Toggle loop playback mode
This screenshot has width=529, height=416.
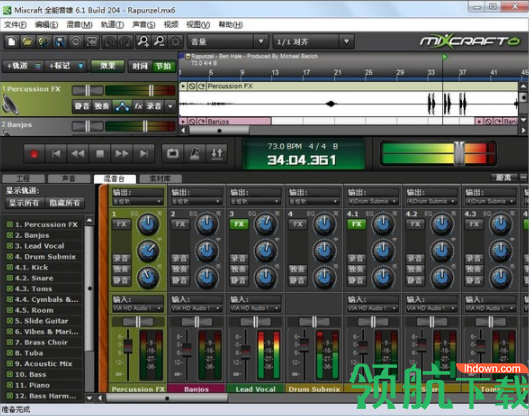[x=173, y=154]
